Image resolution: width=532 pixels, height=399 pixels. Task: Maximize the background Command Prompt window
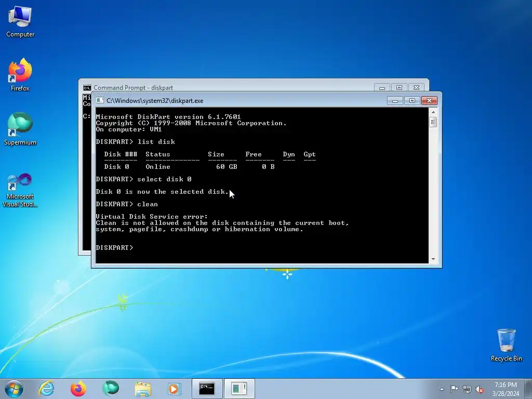point(400,87)
